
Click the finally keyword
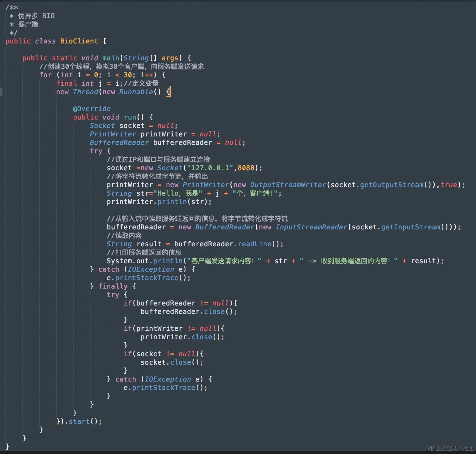(113, 286)
